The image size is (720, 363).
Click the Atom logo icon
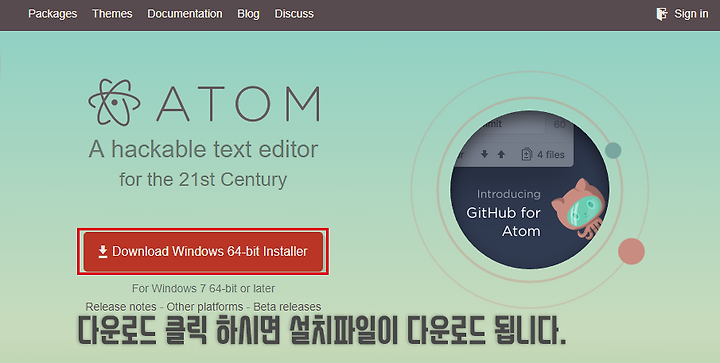(x=114, y=102)
